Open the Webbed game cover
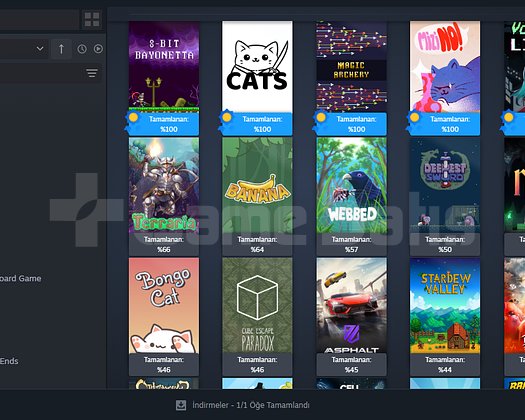 tap(352, 185)
